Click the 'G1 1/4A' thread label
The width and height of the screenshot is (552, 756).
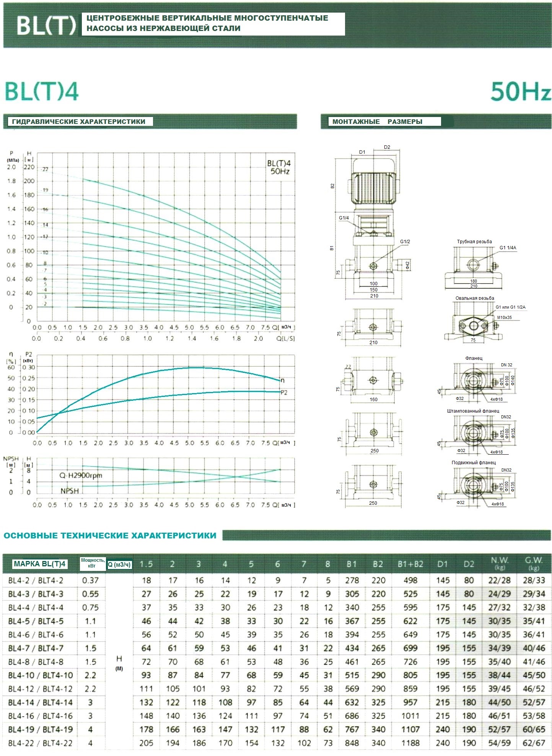[508, 248]
